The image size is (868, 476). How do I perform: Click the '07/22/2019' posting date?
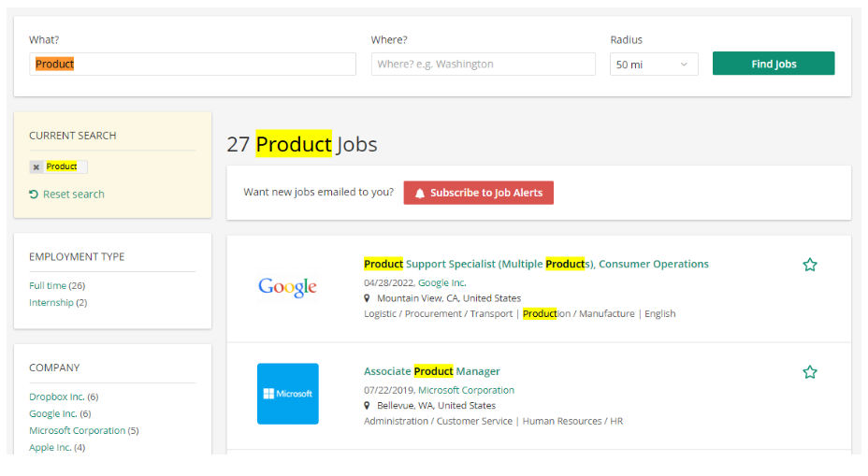pyautogui.click(x=388, y=390)
